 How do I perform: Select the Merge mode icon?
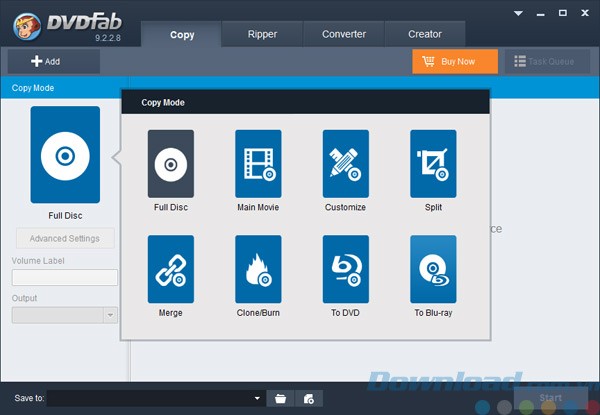(x=170, y=269)
